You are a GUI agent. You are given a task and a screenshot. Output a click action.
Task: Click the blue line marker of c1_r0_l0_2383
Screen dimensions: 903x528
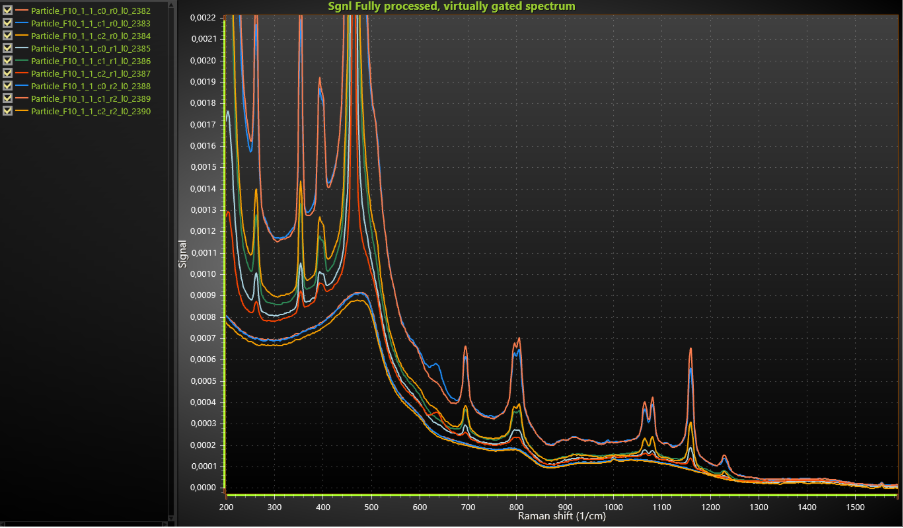pyautogui.click(x=21, y=23)
